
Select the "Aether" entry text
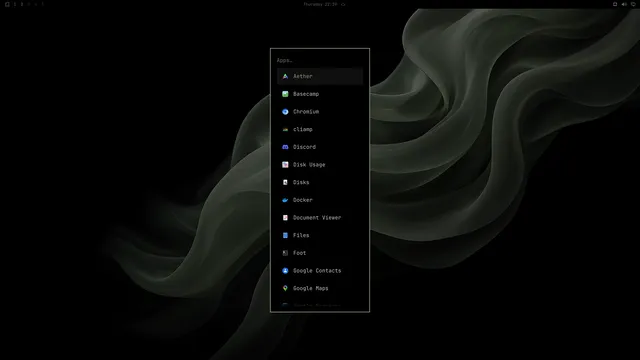point(302,76)
